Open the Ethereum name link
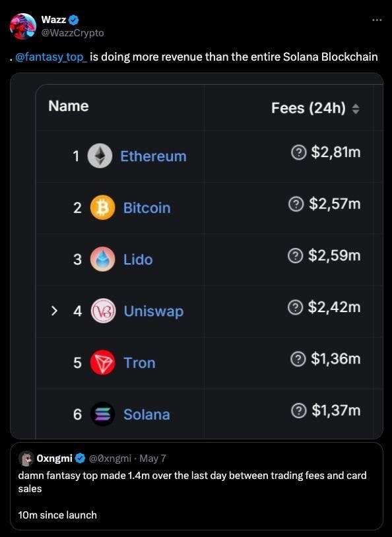 click(x=154, y=156)
